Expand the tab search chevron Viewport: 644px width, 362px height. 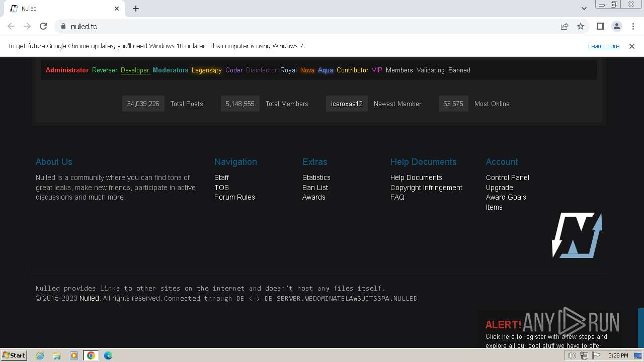[584, 9]
